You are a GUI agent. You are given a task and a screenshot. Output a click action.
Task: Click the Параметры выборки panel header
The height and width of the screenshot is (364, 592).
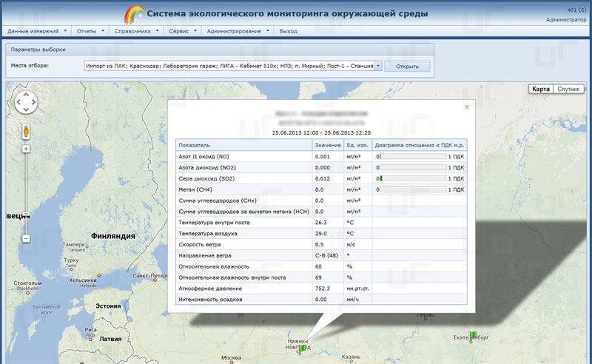point(220,50)
